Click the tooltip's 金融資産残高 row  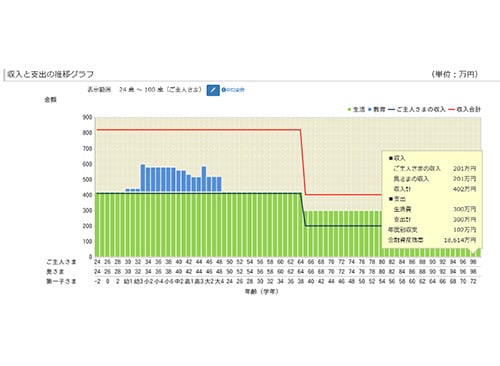[x=432, y=240]
